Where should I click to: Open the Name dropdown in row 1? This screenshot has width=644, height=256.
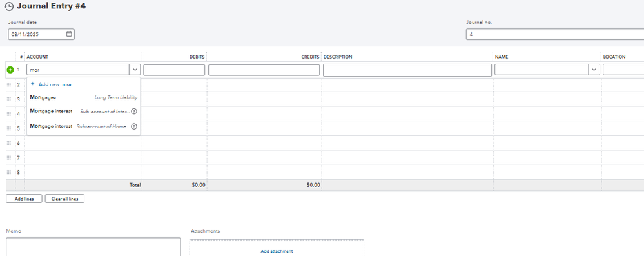594,70
